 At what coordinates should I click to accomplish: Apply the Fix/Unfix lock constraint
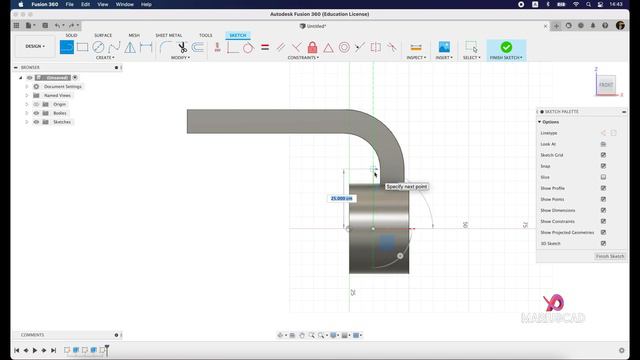[312, 47]
